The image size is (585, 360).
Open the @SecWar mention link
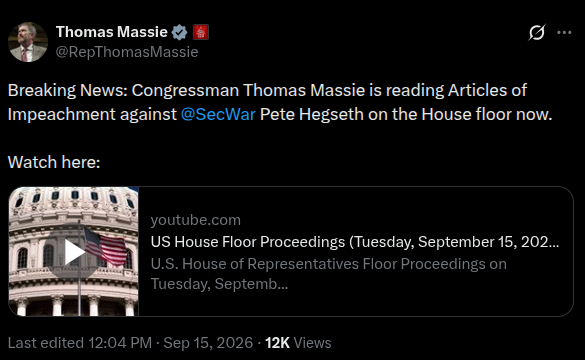coord(218,114)
